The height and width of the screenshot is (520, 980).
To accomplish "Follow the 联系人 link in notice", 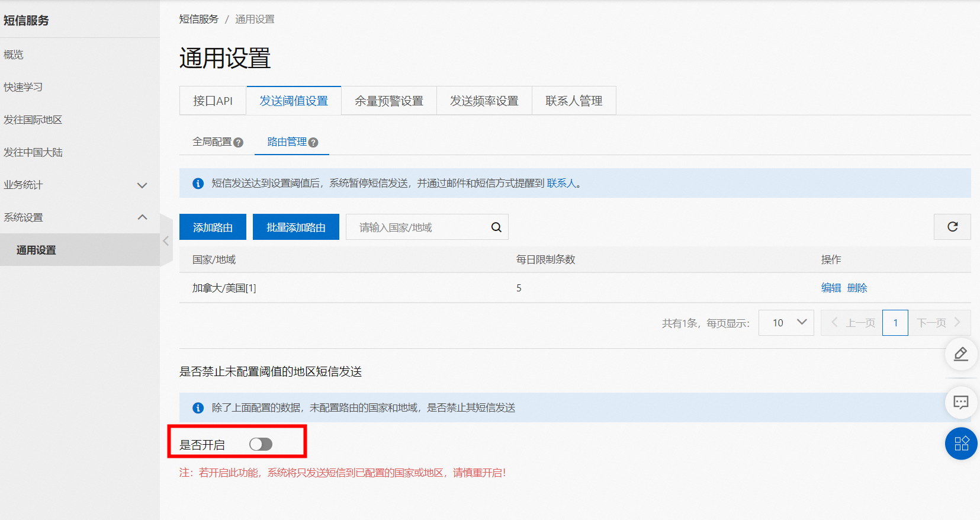I will pyautogui.click(x=561, y=184).
